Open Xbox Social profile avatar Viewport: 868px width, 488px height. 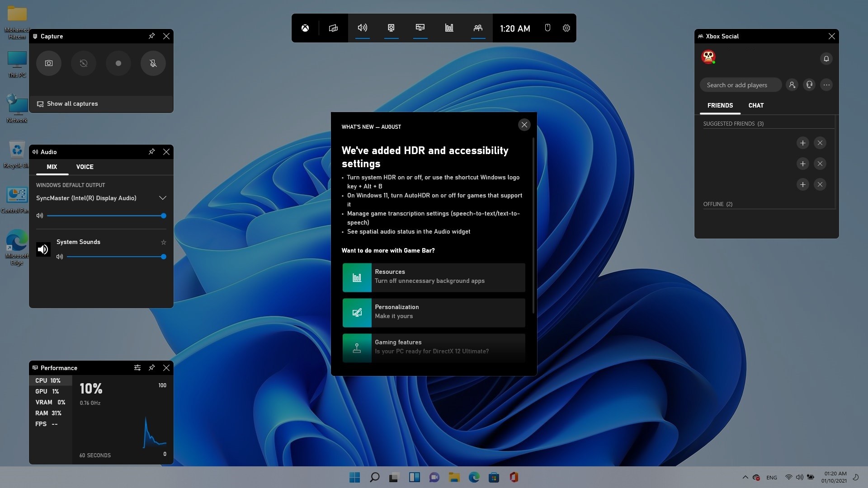point(708,57)
